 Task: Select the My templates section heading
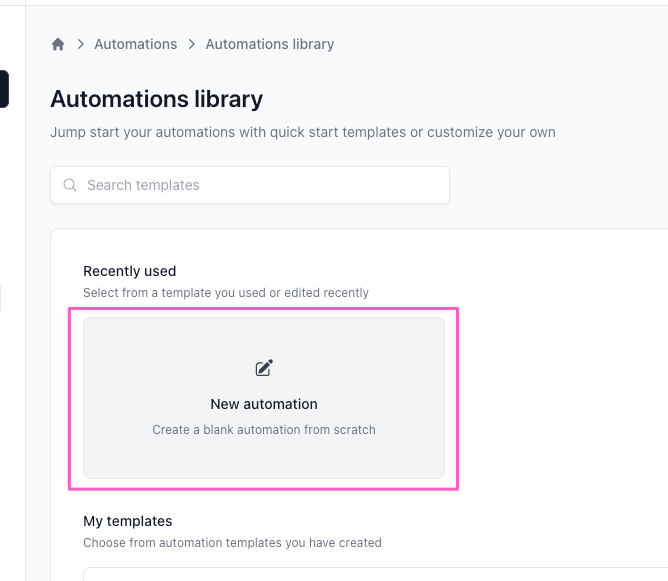[127, 521]
